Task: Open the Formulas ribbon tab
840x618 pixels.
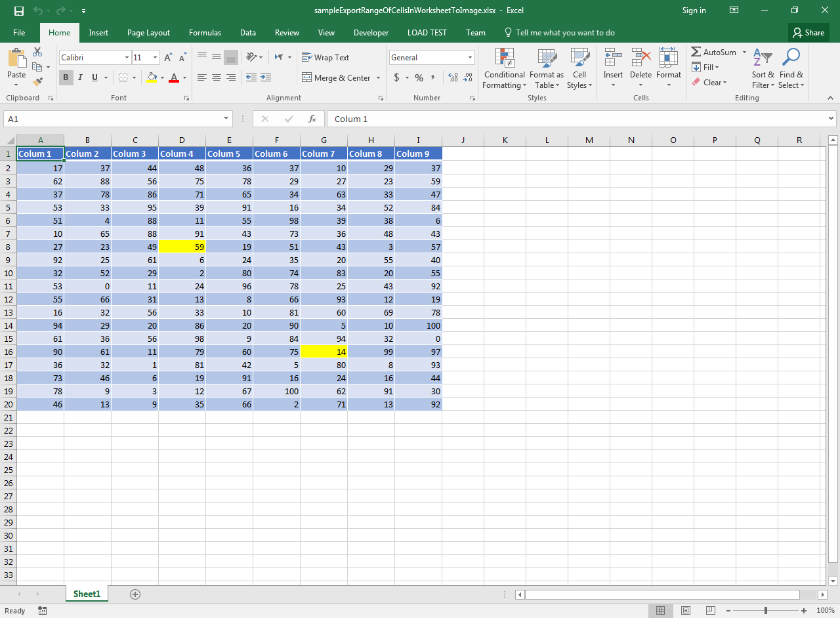Action: click(x=205, y=33)
